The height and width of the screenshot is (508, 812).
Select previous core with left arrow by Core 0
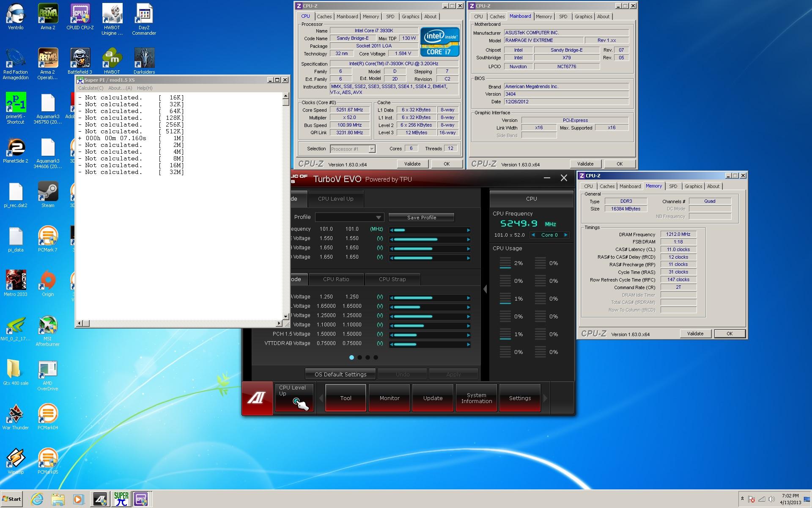click(533, 235)
